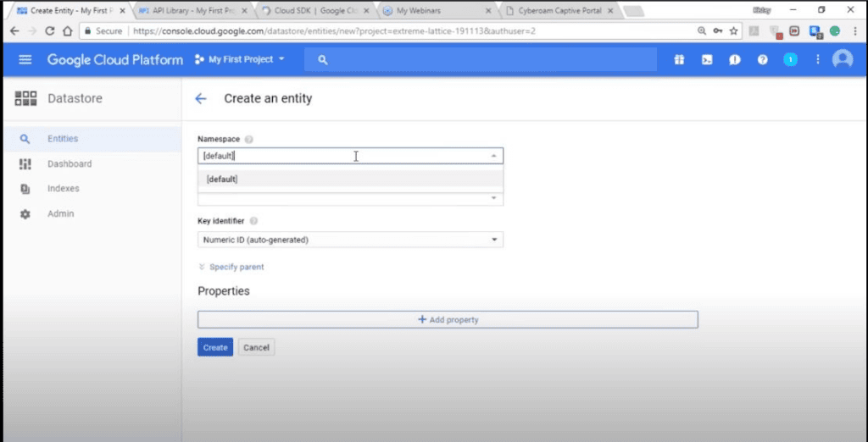Open Admin in the sidebar
The height and width of the screenshot is (442, 868).
[x=60, y=213]
